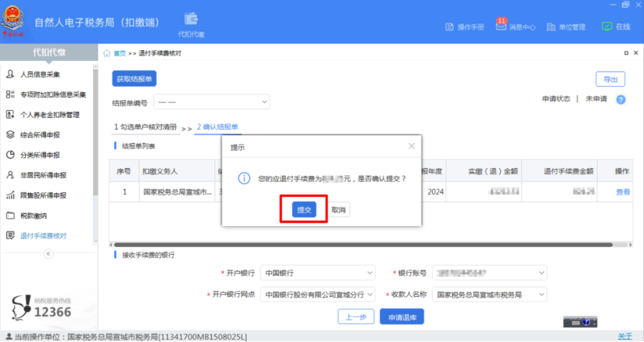Image resolution: width=644 pixels, height=342 pixels.
Task: Click the 取消 button in dialog
Action: (x=338, y=210)
